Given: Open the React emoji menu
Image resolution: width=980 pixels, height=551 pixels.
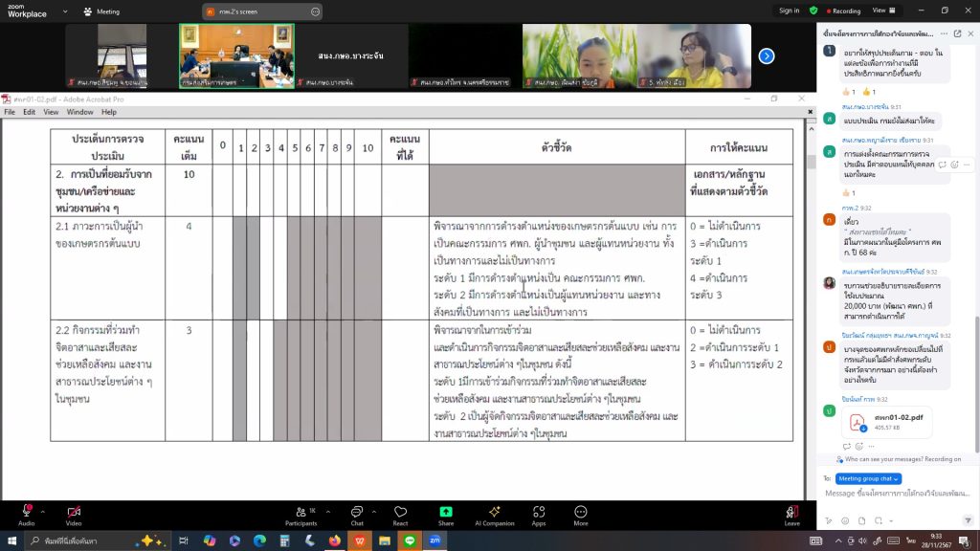Looking at the screenshot, I should 400,512.
